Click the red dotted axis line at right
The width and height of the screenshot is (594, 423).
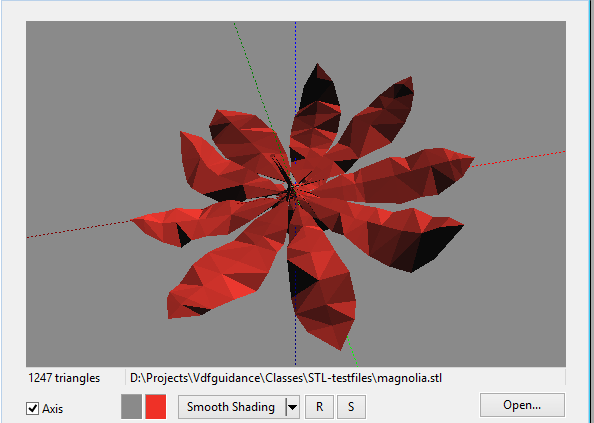[519, 159]
